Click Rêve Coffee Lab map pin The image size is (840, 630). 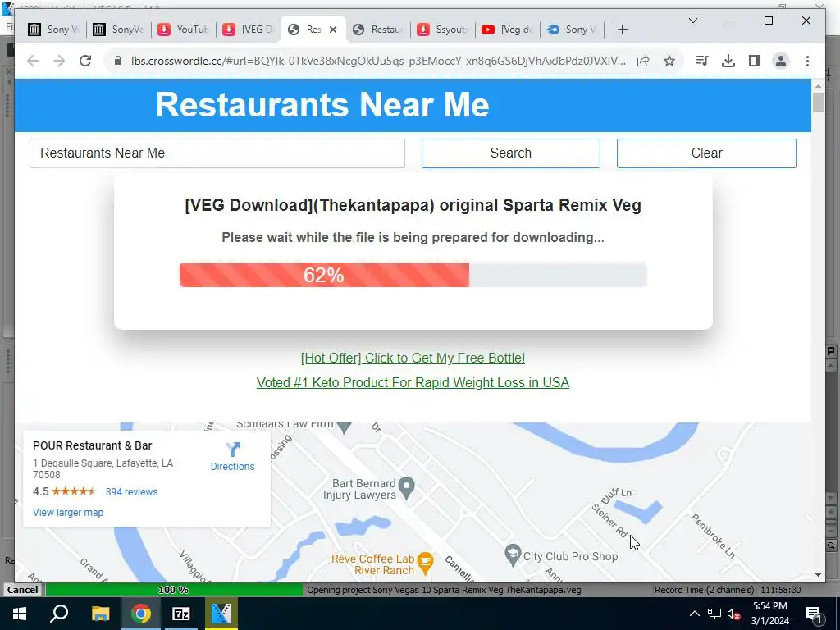(x=426, y=563)
